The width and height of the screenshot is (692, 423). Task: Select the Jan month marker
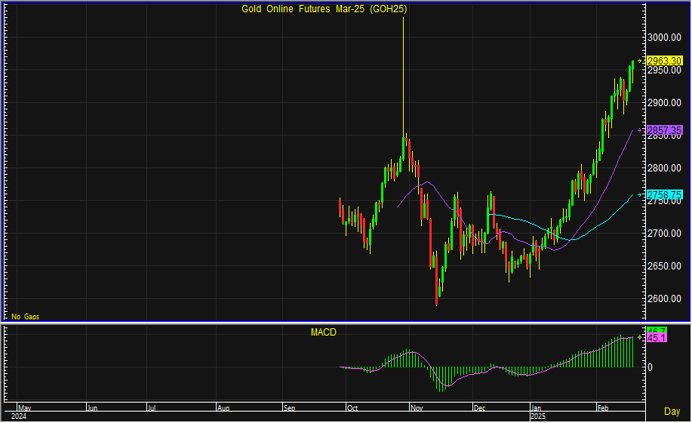[537, 409]
